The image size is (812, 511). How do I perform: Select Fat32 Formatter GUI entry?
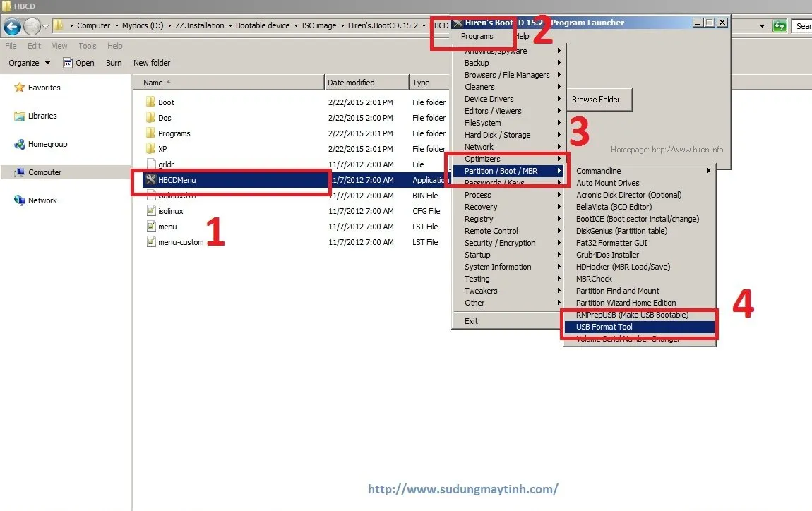(639, 243)
